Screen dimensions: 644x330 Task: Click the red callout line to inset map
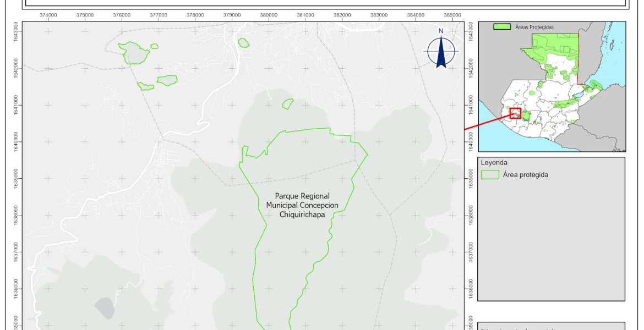pos(487,123)
